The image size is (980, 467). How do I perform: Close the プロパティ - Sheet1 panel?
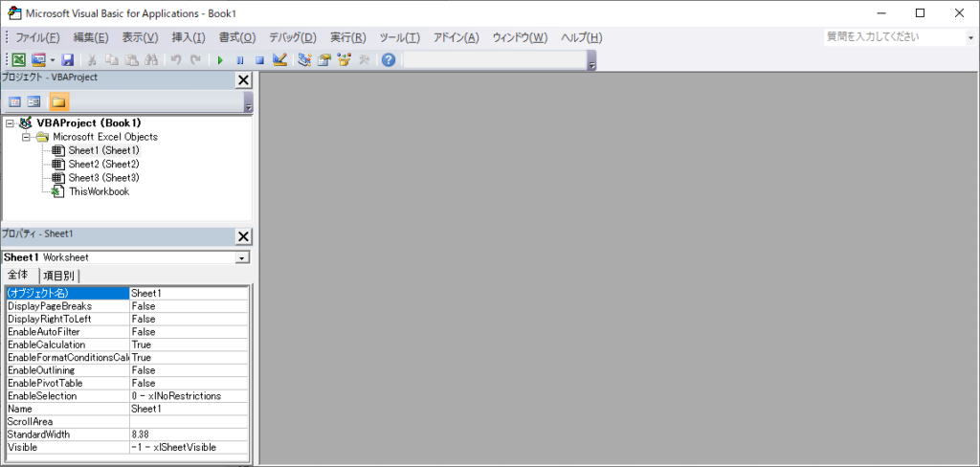(x=243, y=236)
